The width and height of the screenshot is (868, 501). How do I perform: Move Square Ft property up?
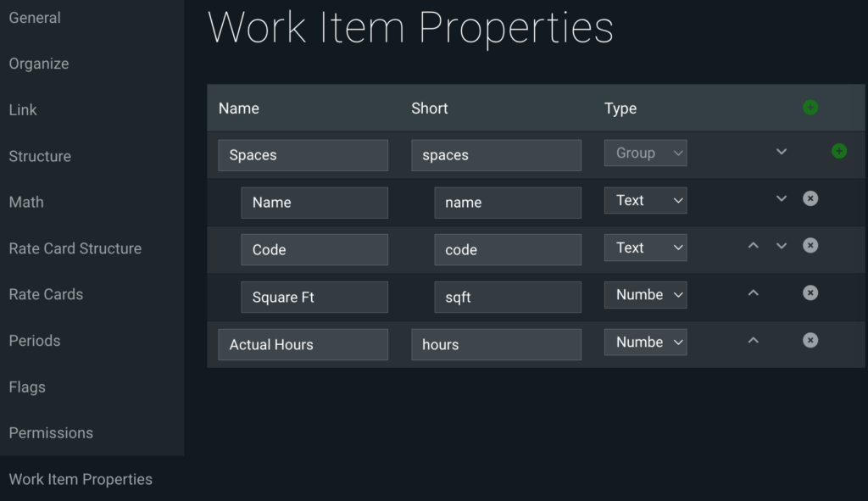[x=754, y=292]
